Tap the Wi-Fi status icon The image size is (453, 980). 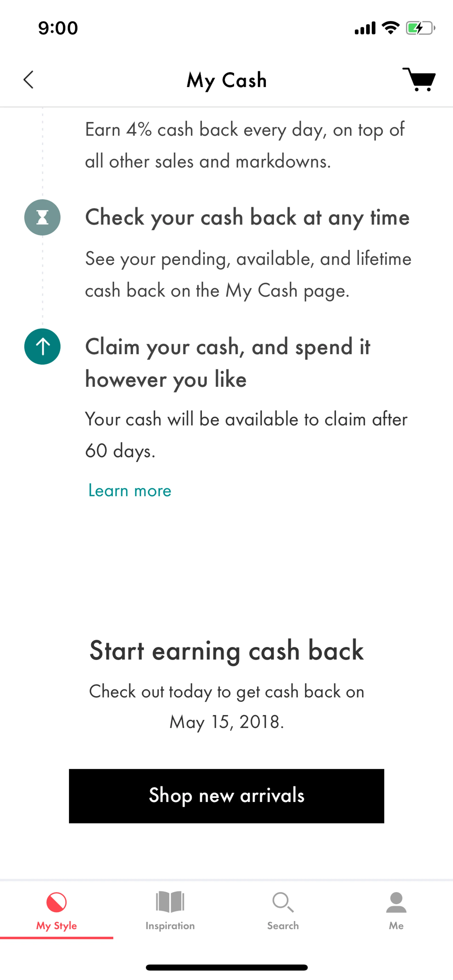390,28
